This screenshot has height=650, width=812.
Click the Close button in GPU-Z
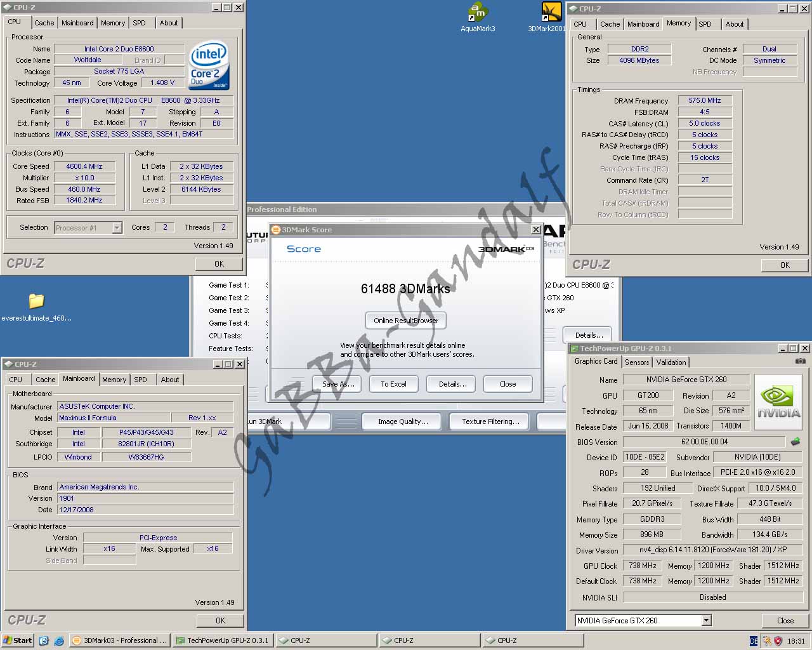click(x=785, y=621)
